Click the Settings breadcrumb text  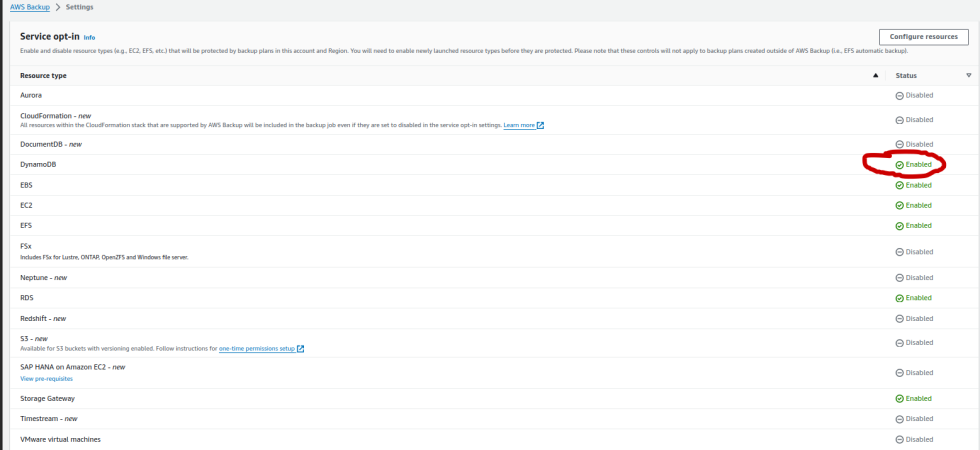[79, 8]
